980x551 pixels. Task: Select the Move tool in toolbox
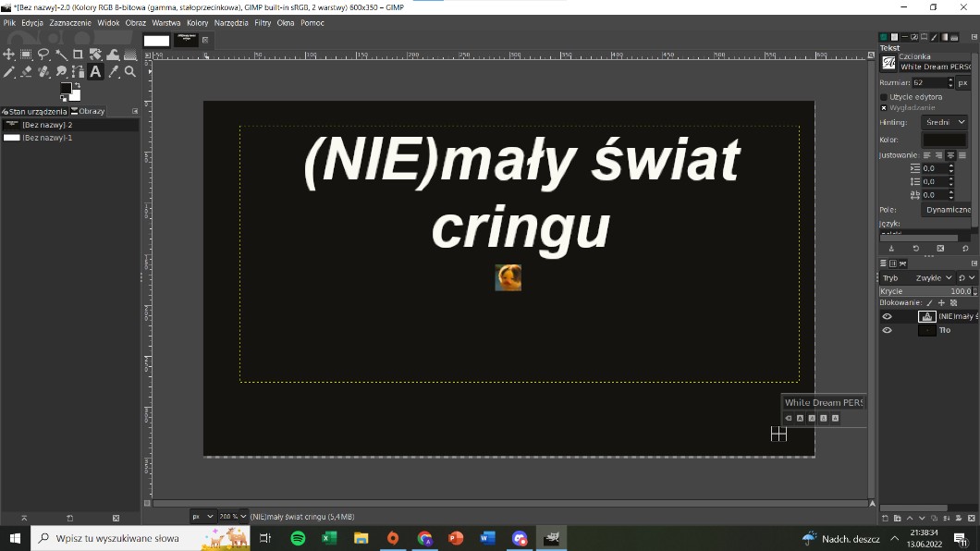(x=9, y=55)
